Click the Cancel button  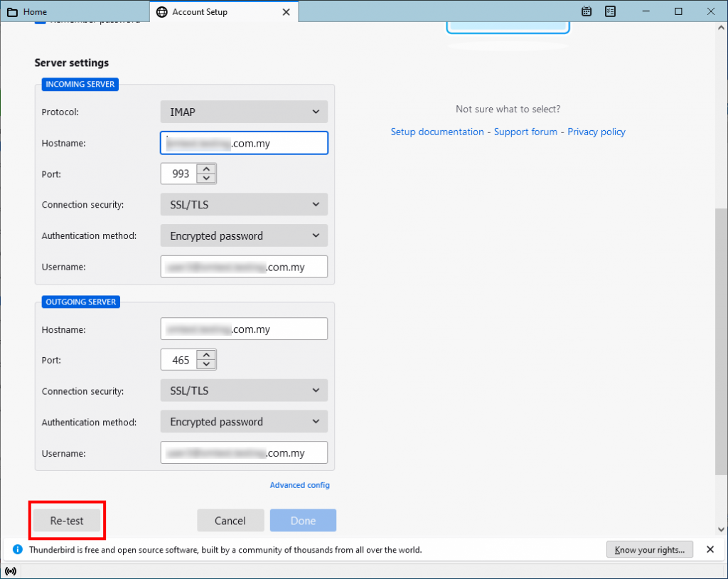tap(230, 521)
